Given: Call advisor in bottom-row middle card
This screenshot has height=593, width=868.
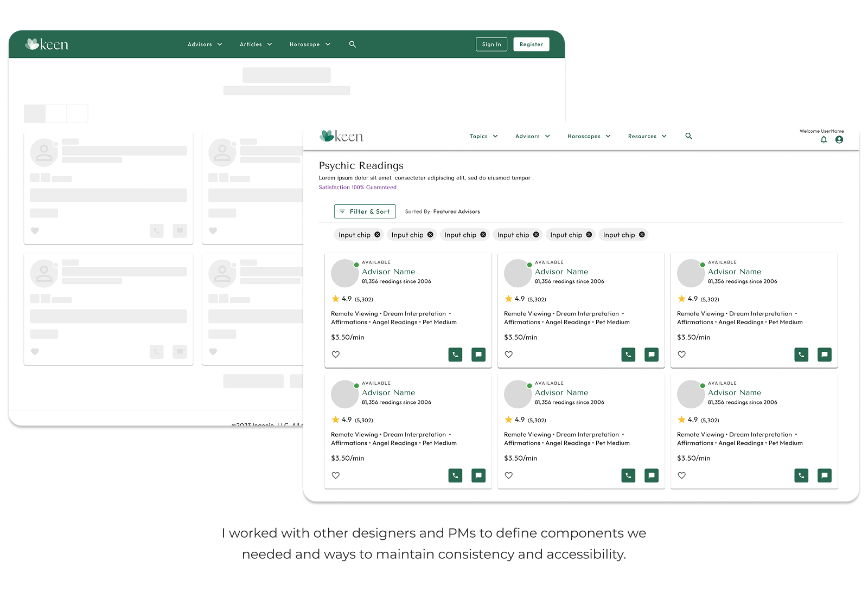Looking at the screenshot, I should pyautogui.click(x=628, y=475).
